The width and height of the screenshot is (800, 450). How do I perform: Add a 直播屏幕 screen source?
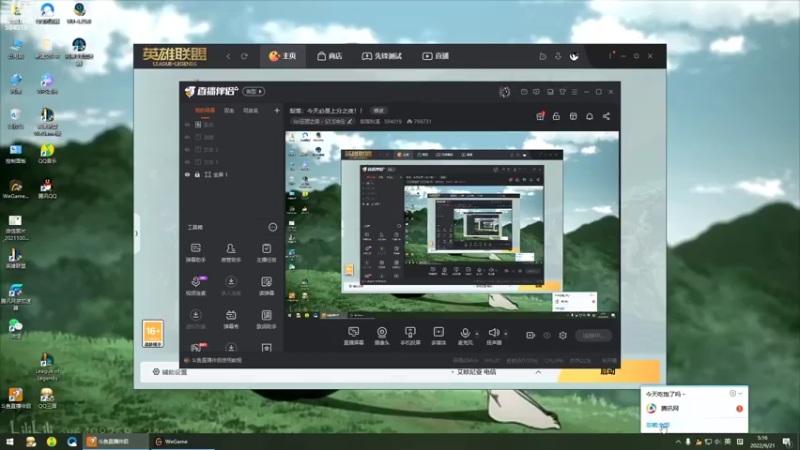coord(353,336)
